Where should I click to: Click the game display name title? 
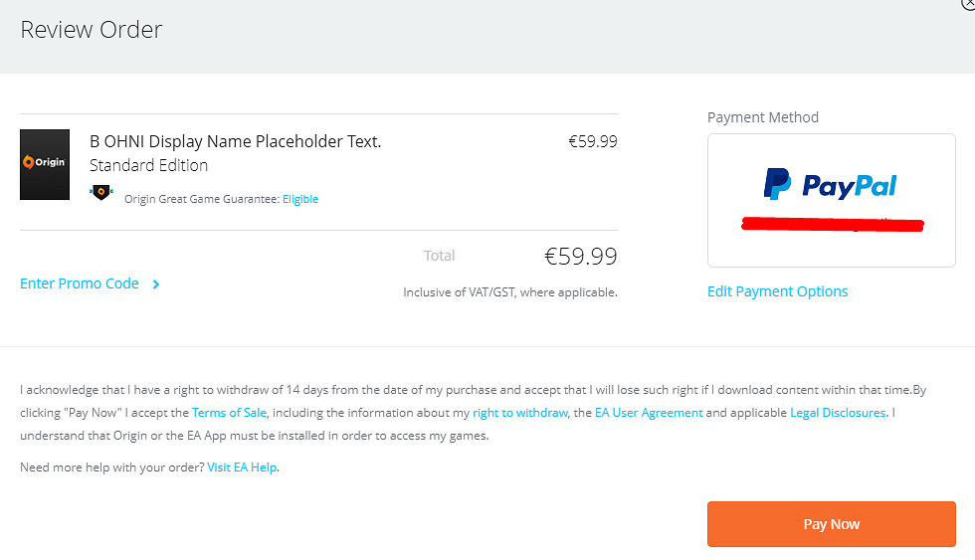point(235,141)
